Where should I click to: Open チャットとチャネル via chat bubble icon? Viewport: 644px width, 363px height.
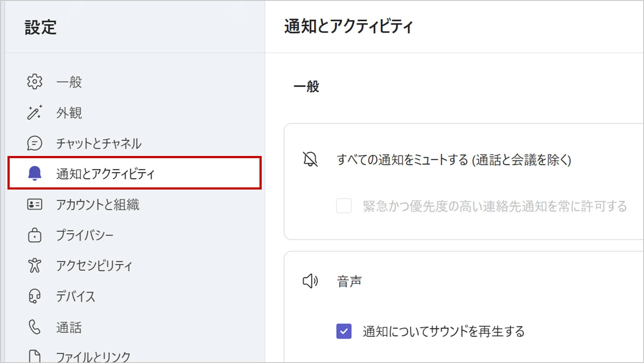tap(34, 143)
